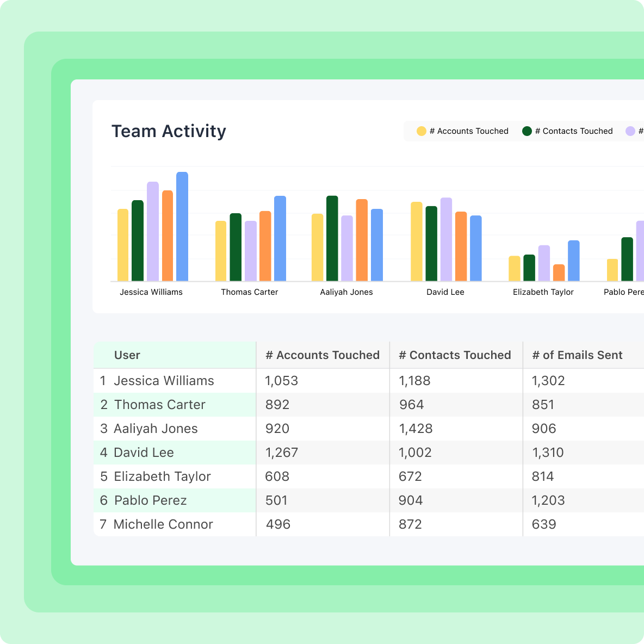
Task: Click Aaliyah Jones' orange bar in the chart
Action: 361,239
